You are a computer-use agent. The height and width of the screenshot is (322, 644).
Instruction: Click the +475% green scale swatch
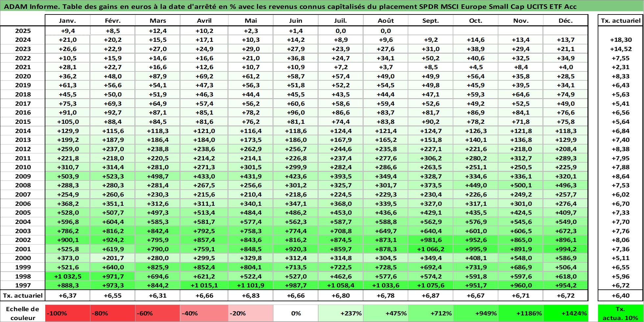(x=386, y=313)
